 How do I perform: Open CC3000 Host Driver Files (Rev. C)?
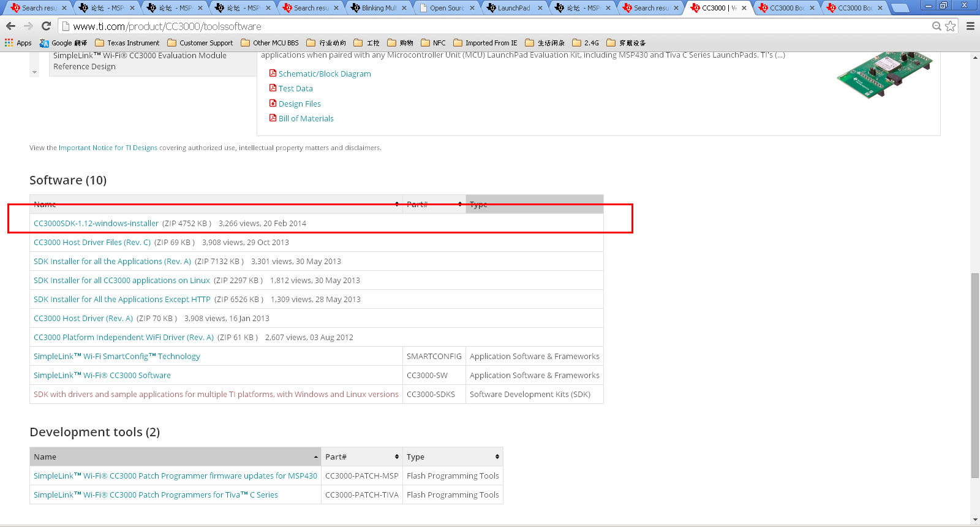[92, 242]
